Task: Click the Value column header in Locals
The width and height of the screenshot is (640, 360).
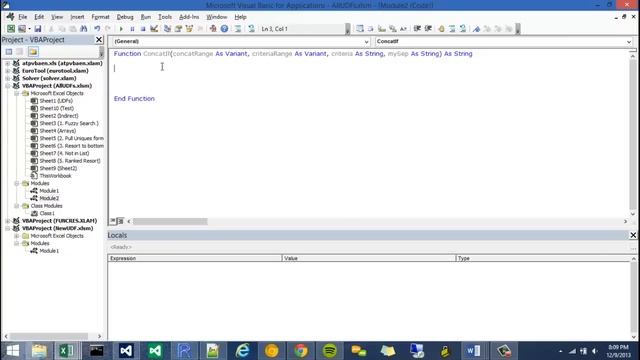Action: point(369,258)
